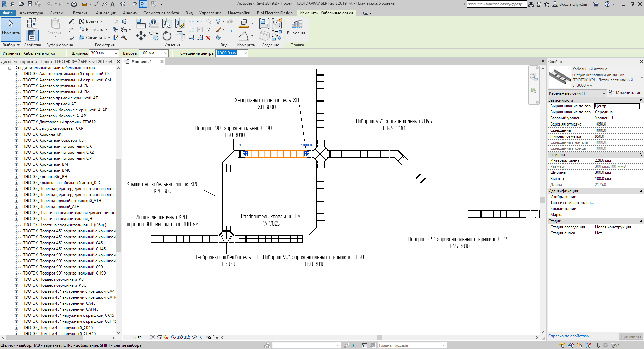Toggle Select Links icon in status bar
This screenshot has height=349, width=644.
tap(562, 345)
